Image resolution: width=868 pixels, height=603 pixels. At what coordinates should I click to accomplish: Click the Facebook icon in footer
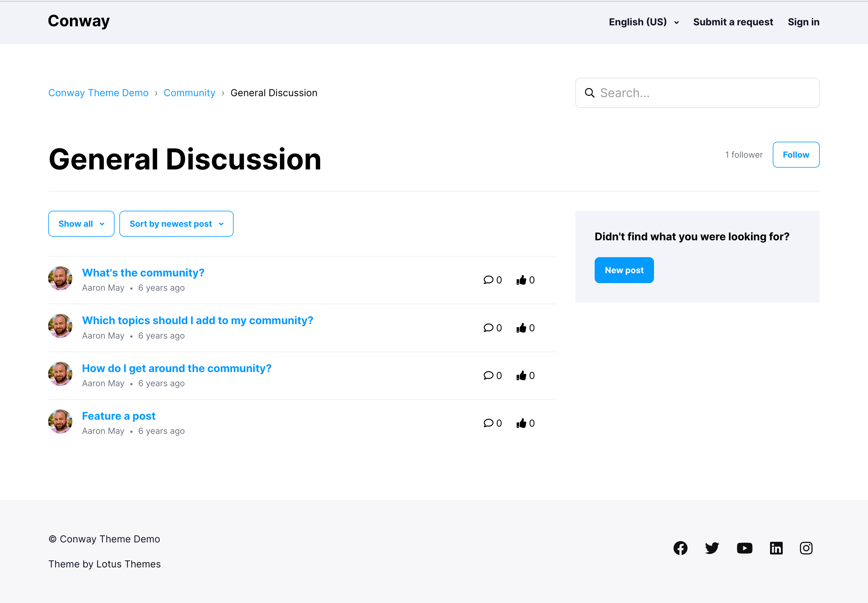click(x=680, y=548)
